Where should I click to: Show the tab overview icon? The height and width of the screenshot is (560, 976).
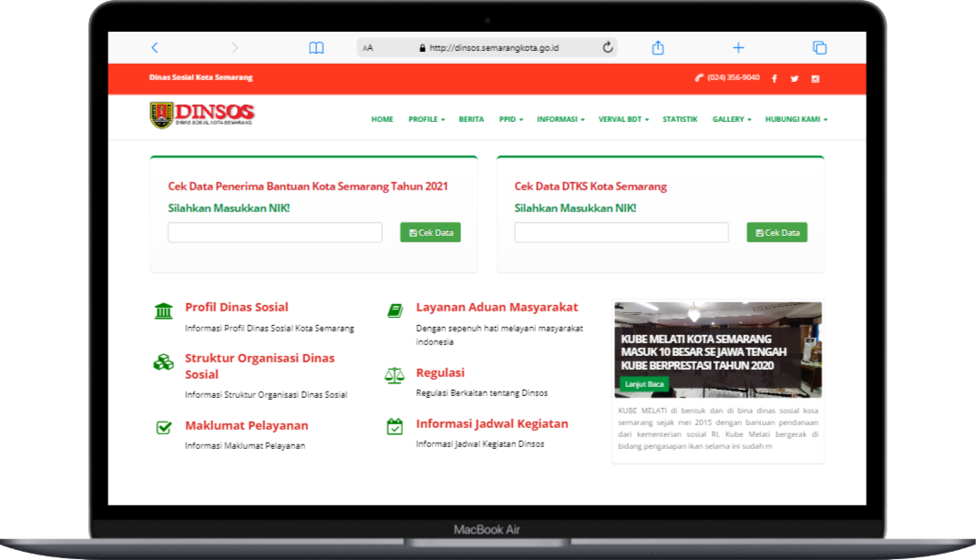[x=819, y=47]
